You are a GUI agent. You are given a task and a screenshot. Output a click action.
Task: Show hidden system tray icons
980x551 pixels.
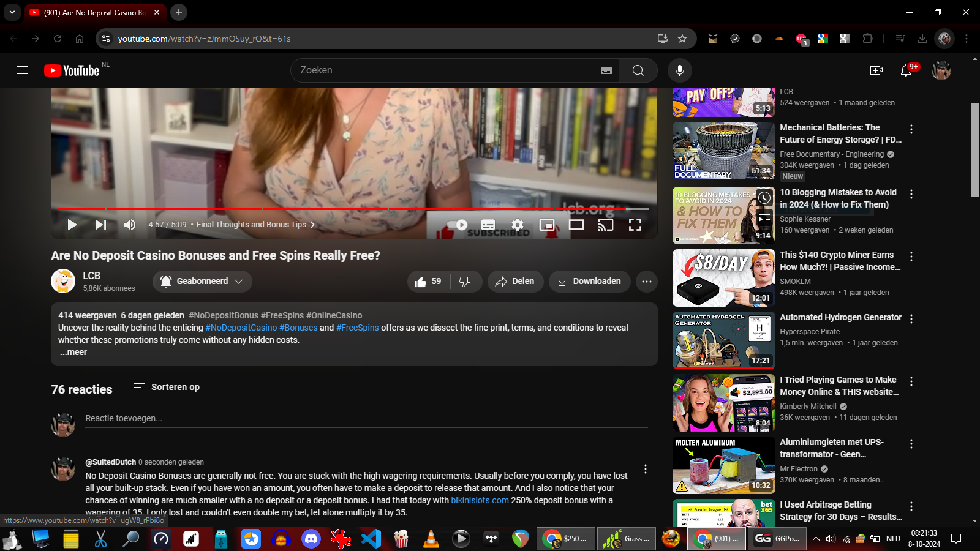[x=816, y=539]
